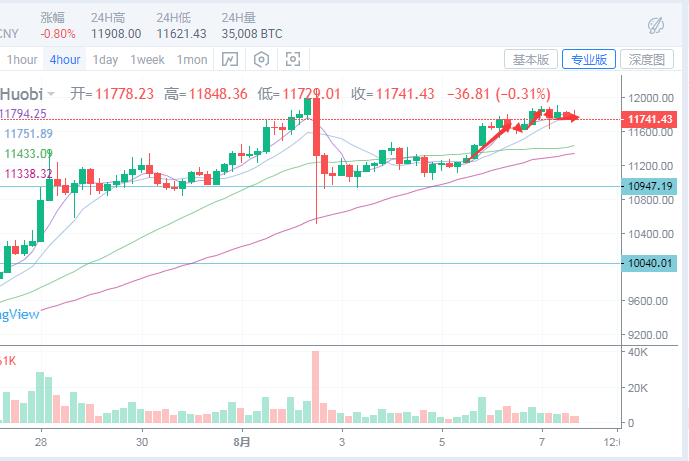Click the tallest red volume bar
Screen dimensions: 689x461
(316, 386)
